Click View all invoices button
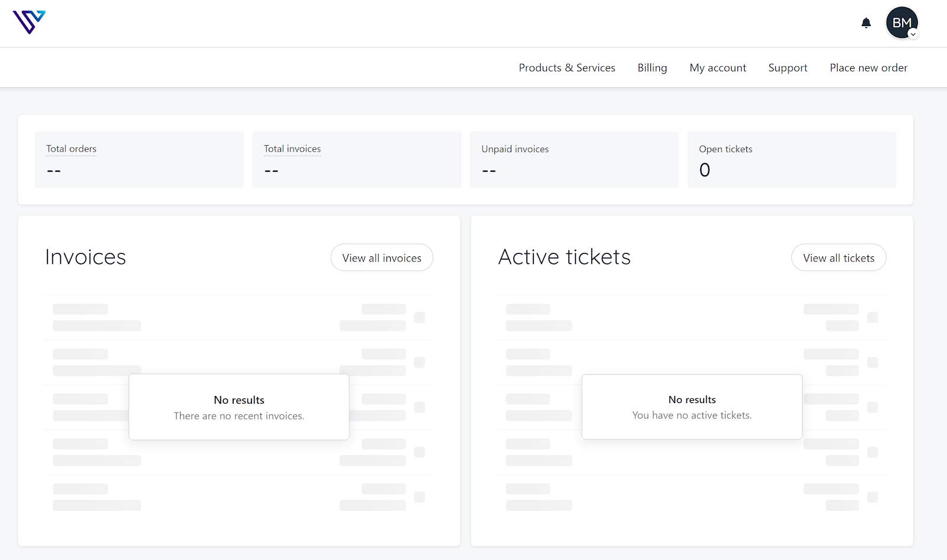 [x=382, y=258]
